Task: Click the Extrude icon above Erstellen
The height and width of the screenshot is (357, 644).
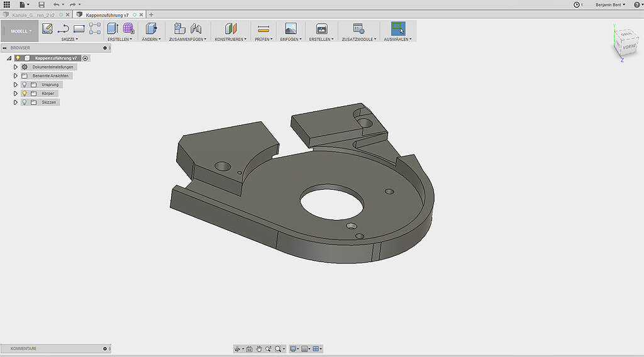Action: tap(113, 28)
